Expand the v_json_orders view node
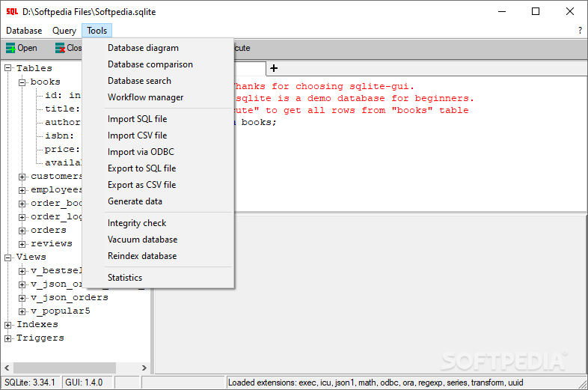This screenshot has height=390, width=588. point(22,298)
